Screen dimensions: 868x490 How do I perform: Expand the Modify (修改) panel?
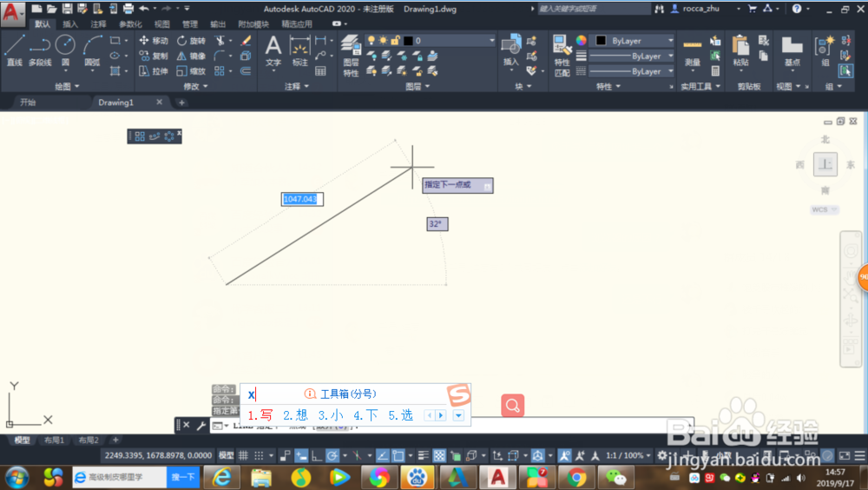pyautogui.click(x=195, y=87)
